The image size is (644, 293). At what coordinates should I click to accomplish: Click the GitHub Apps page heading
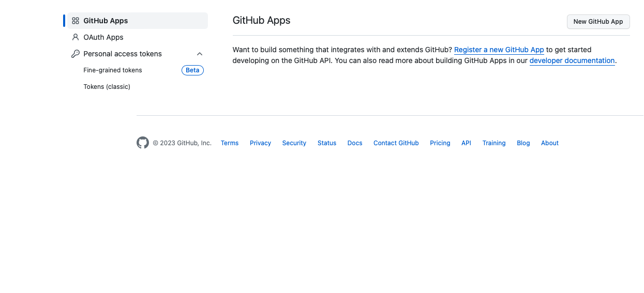coord(262,21)
